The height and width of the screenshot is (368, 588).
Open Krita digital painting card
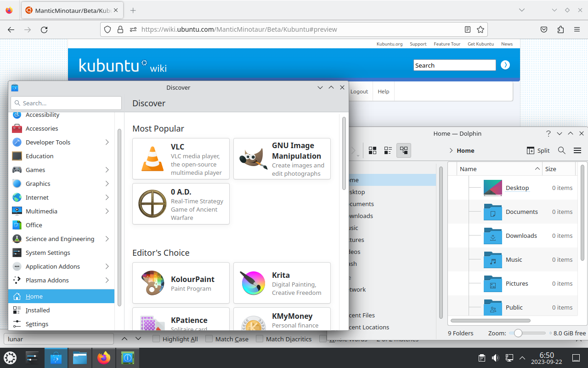[282, 283]
